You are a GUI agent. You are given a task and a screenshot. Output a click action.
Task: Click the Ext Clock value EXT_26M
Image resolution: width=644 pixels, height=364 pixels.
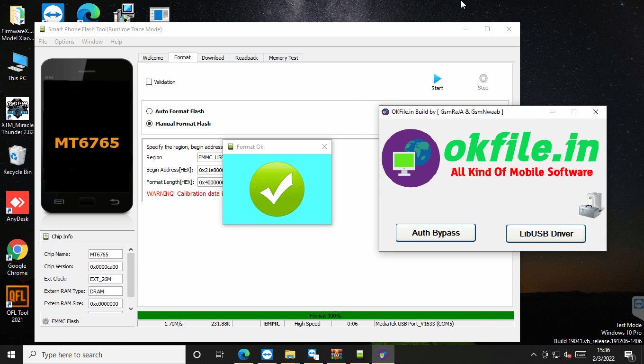coord(105,279)
